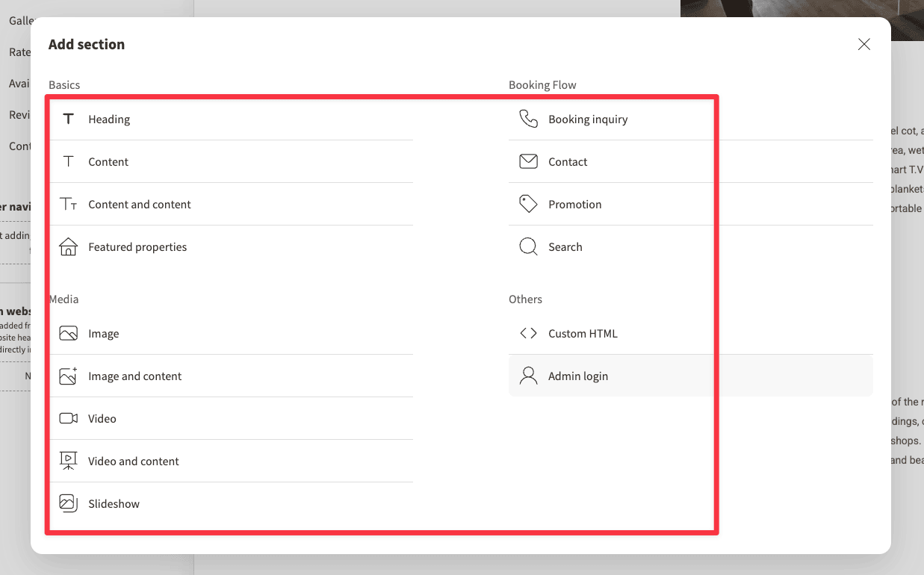Select the Search magnifier icon
The image size is (924, 575).
coord(528,246)
